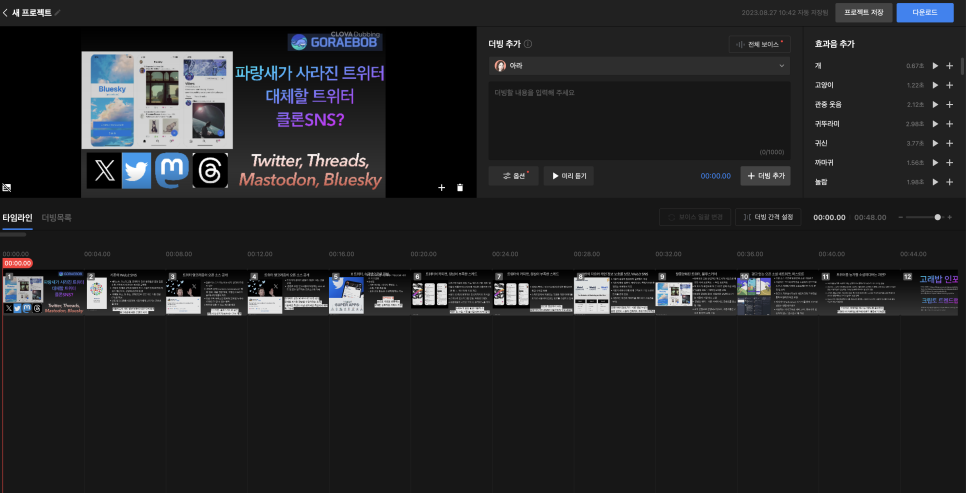The image size is (966, 493).
Task: Add the 까마귀 sound effect
Action: tap(949, 163)
